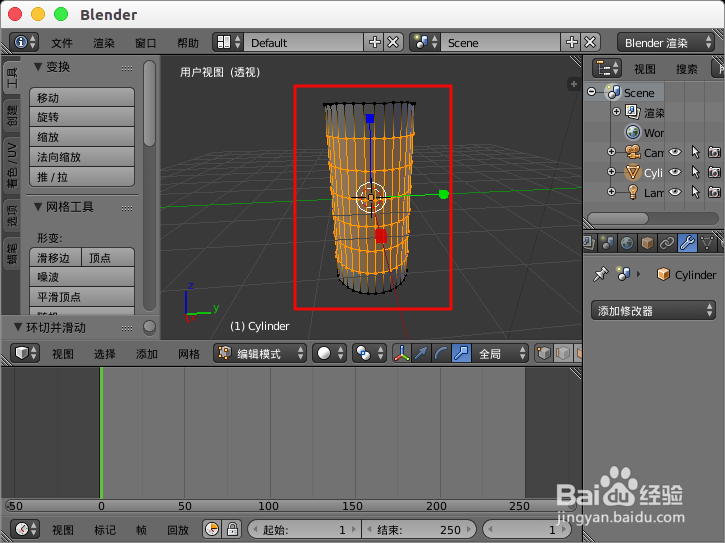Image resolution: width=725 pixels, height=543 pixels.
Task: Open the outliner editor type selector
Action: (607, 68)
